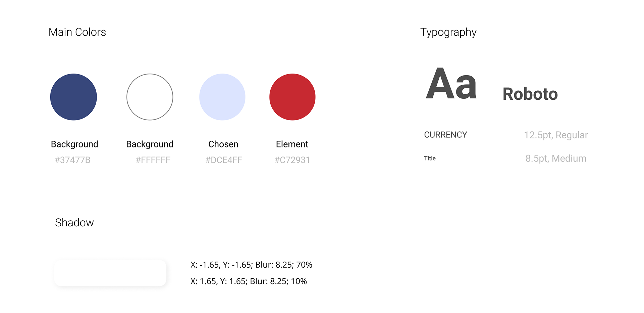Click the small Title sample text
Image resolution: width=644 pixels, height=313 pixels.
click(x=430, y=158)
